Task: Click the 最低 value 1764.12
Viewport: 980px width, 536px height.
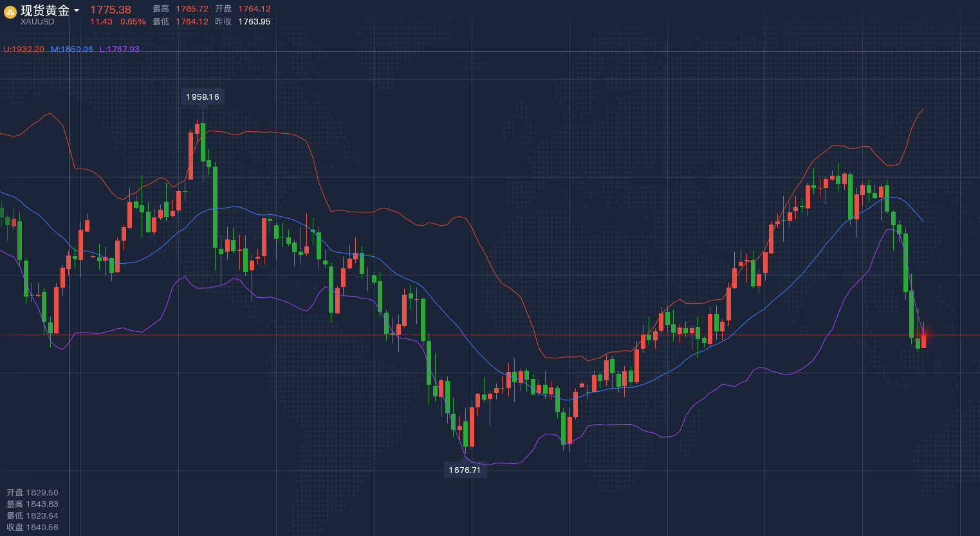Action: (192, 22)
